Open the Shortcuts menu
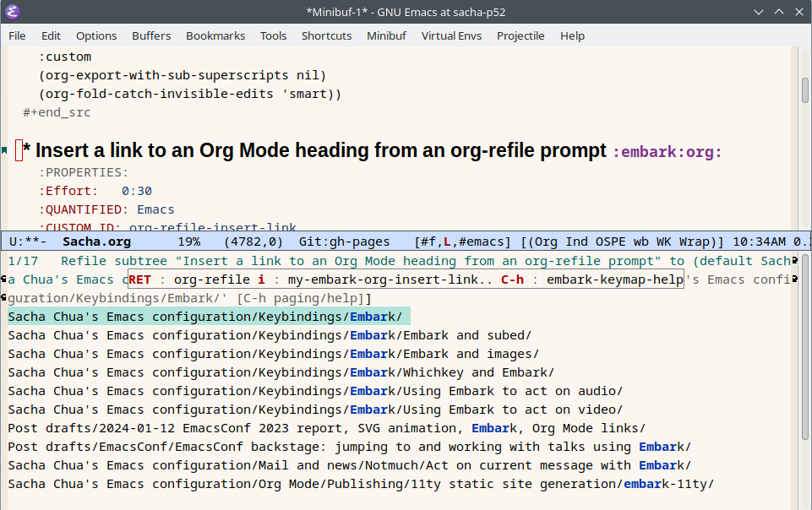The height and width of the screenshot is (510, 812). (x=326, y=35)
